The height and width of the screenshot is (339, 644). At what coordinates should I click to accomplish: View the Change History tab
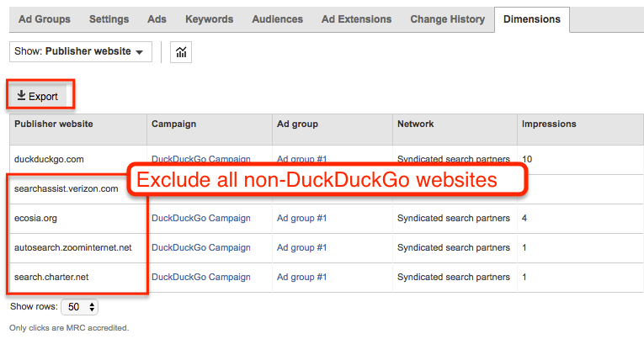(447, 19)
